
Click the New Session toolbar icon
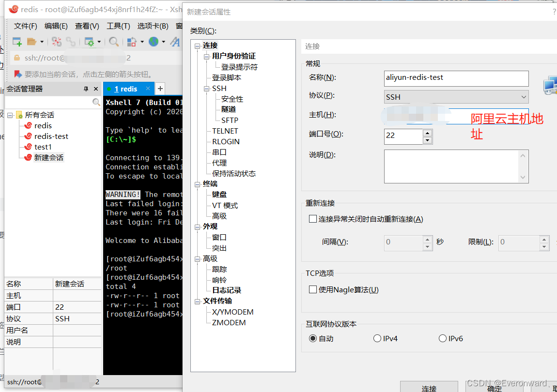click(17, 42)
